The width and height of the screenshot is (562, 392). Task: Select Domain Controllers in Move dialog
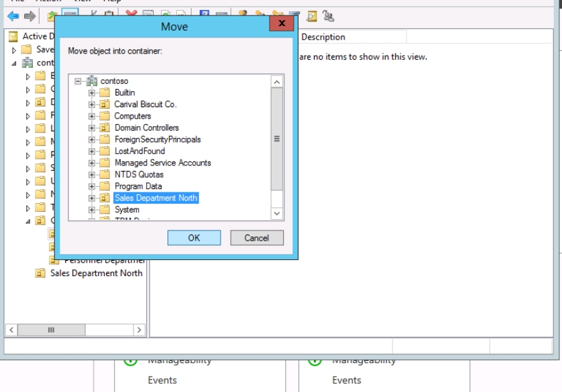[147, 128]
